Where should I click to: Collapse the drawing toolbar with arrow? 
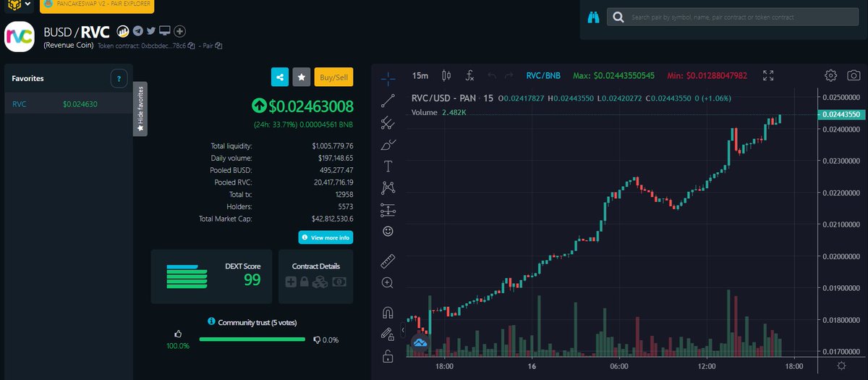pyautogui.click(x=403, y=330)
